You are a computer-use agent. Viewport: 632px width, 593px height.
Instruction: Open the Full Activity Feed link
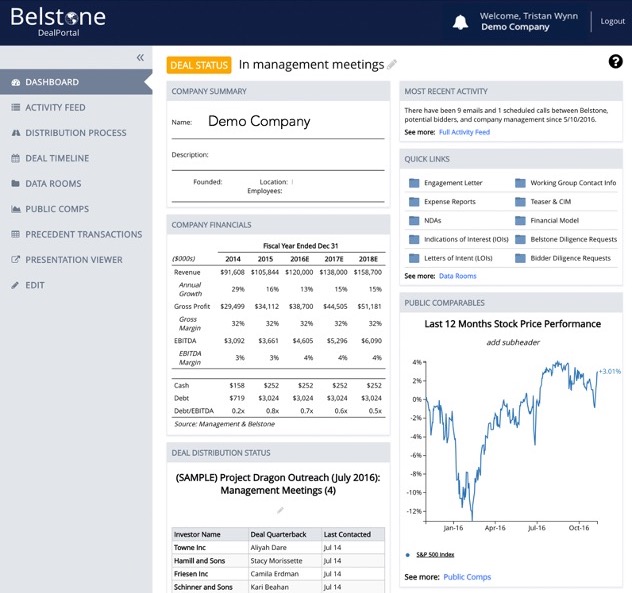tap(464, 132)
